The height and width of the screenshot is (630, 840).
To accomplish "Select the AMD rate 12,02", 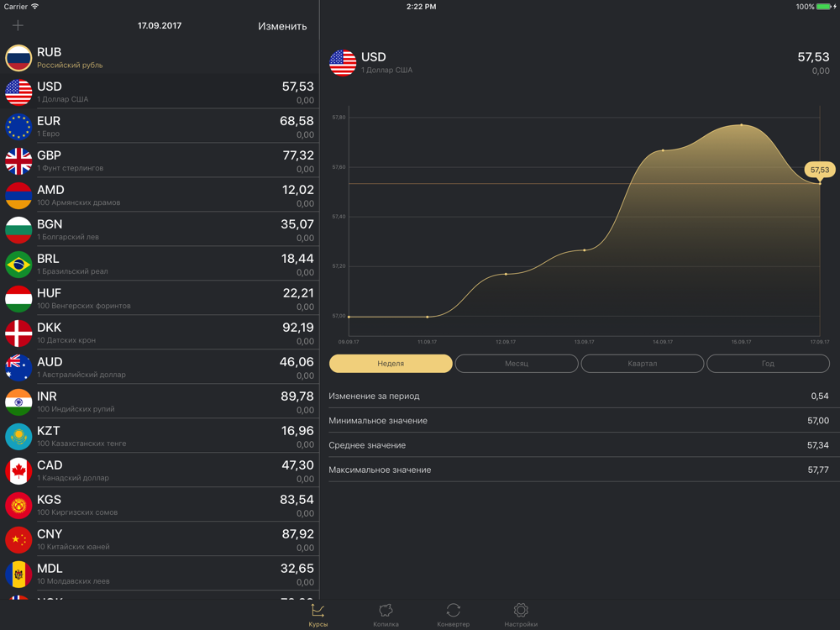I will pyautogui.click(x=298, y=190).
